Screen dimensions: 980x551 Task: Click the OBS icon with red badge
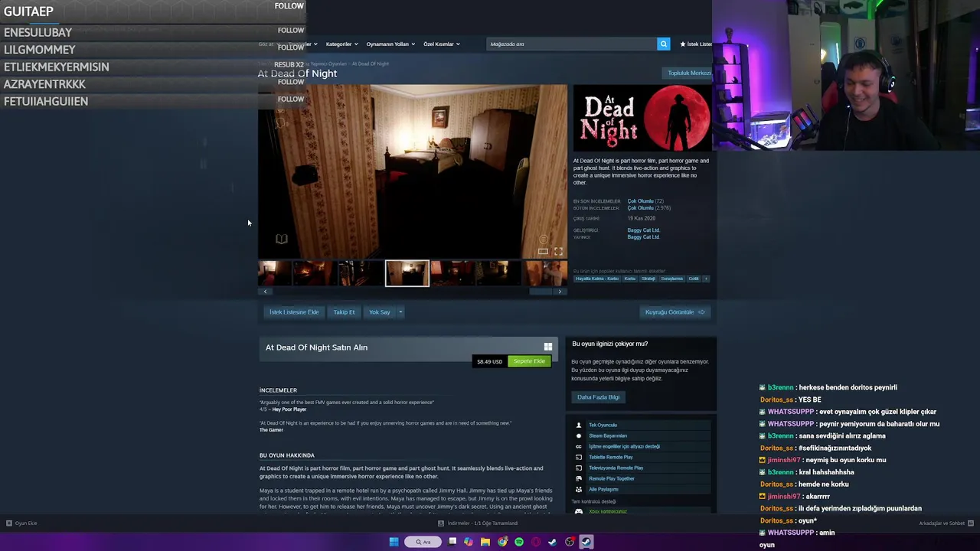pyautogui.click(x=570, y=542)
